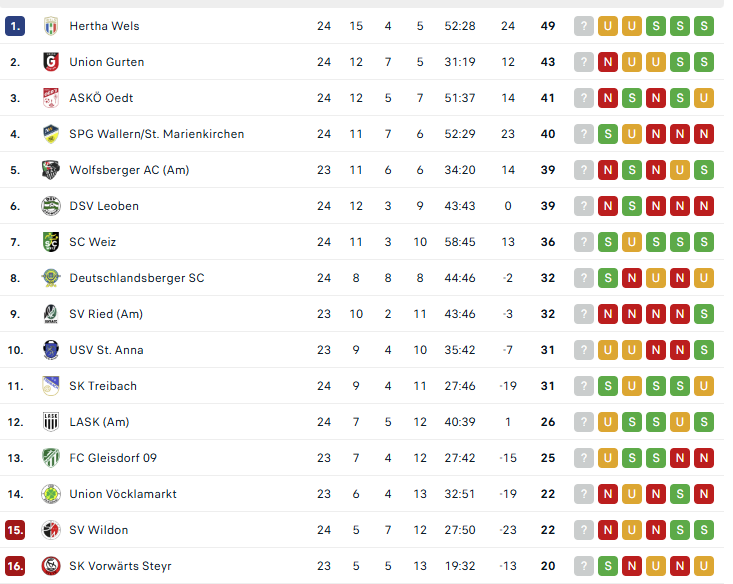733x584 pixels.
Task: Click the Deutschlandsberger SC team name
Action: [x=136, y=278]
